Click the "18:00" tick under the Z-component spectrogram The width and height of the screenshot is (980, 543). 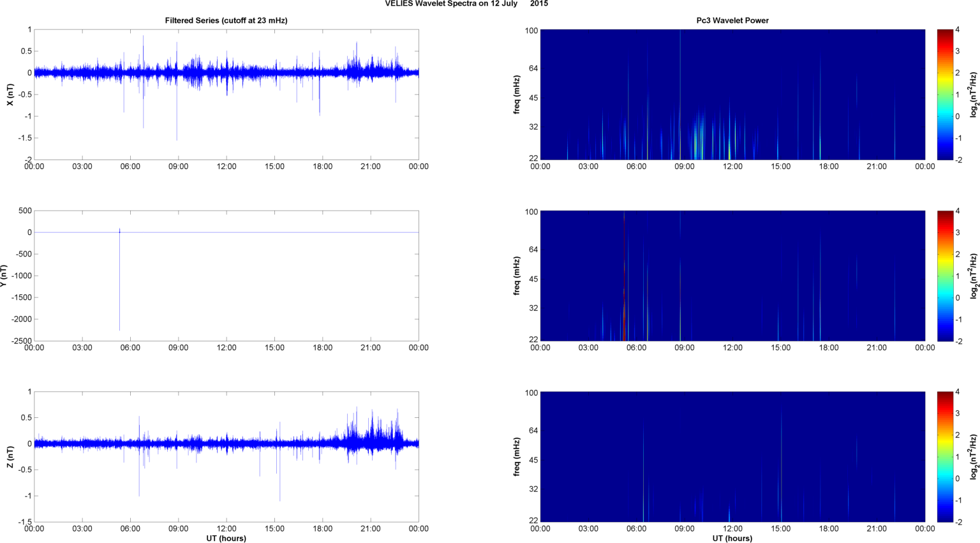tap(829, 528)
